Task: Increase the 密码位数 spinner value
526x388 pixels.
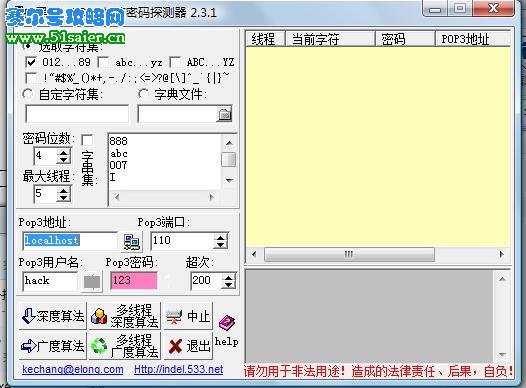Action: 63,152
